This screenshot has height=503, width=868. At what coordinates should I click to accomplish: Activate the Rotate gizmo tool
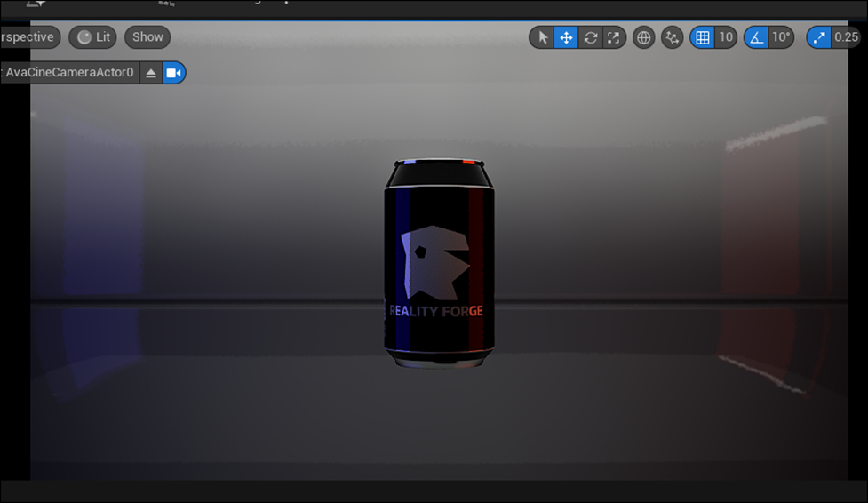pos(590,37)
